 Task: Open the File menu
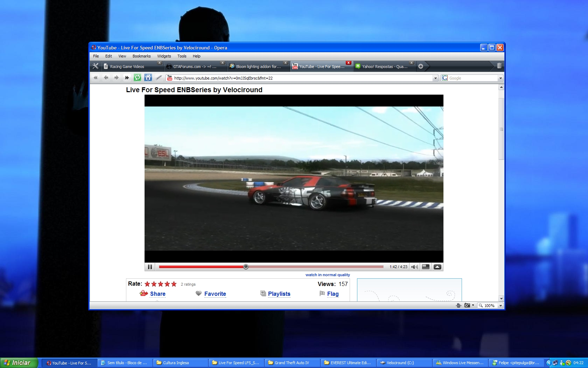(96, 56)
